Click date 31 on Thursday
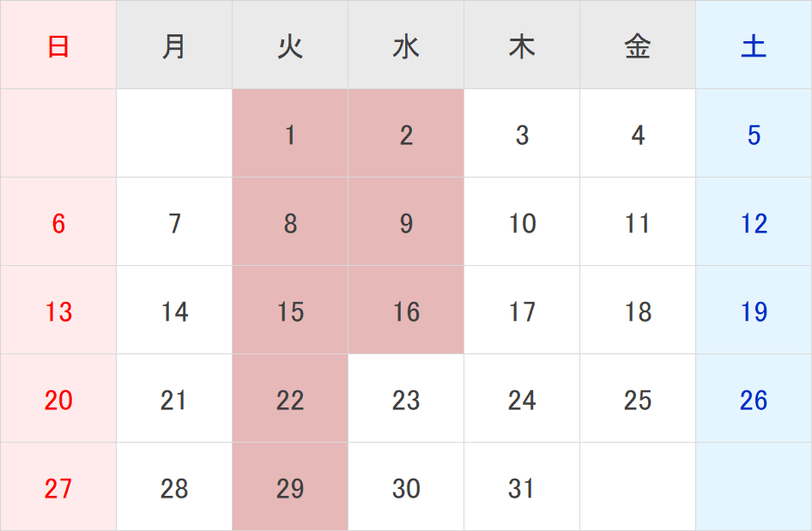The width and height of the screenshot is (812, 531). pyautogui.click(x=522, y=487)
